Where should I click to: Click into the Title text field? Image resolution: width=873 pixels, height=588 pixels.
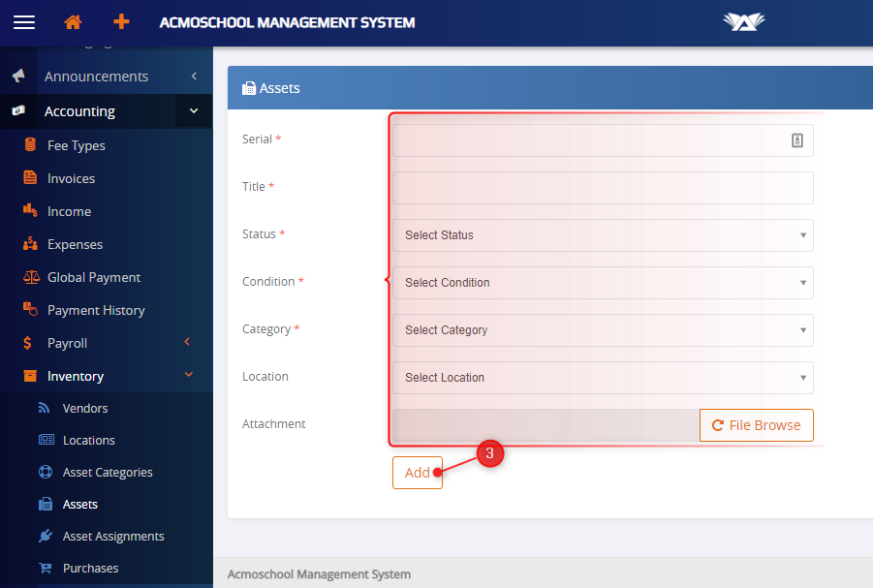(x=602, y=188)
